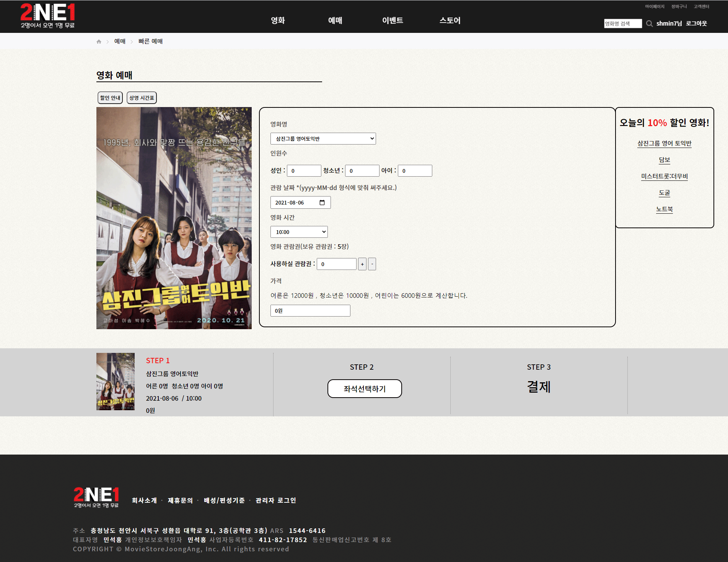Click the shmin7님 username
Screen dimensions: 728x562
pos(669,24)
